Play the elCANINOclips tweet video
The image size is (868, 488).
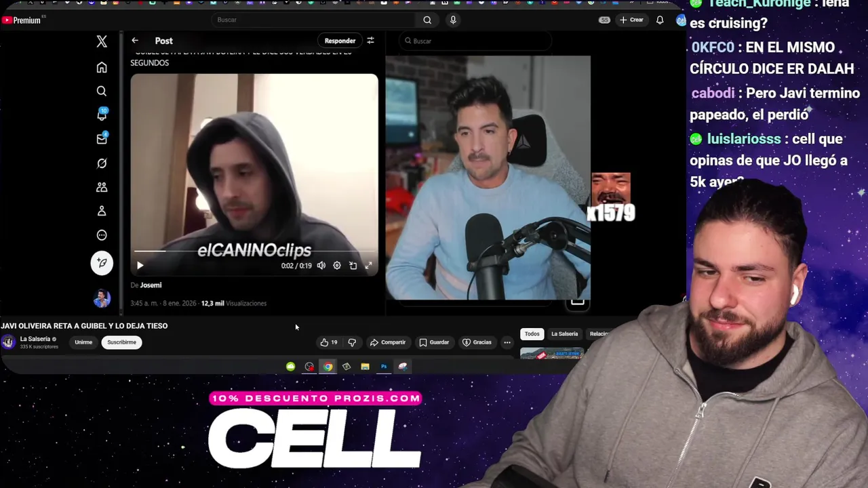coord(140,266)
